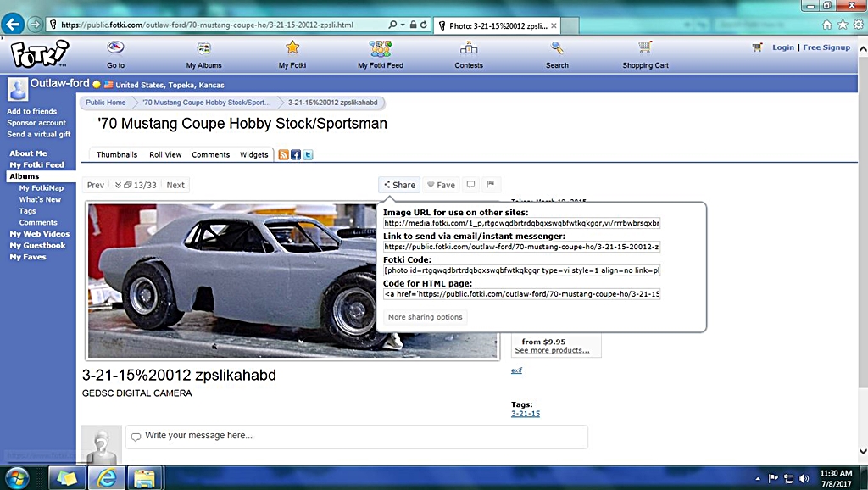Screen dimensions: 868x490
Task: Click the comment bubble icon beside Fave
Action: point(470,185)
